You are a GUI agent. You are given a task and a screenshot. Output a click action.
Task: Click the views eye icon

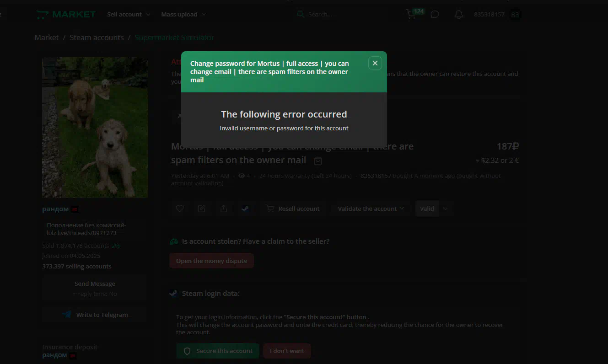coord(242,176)
